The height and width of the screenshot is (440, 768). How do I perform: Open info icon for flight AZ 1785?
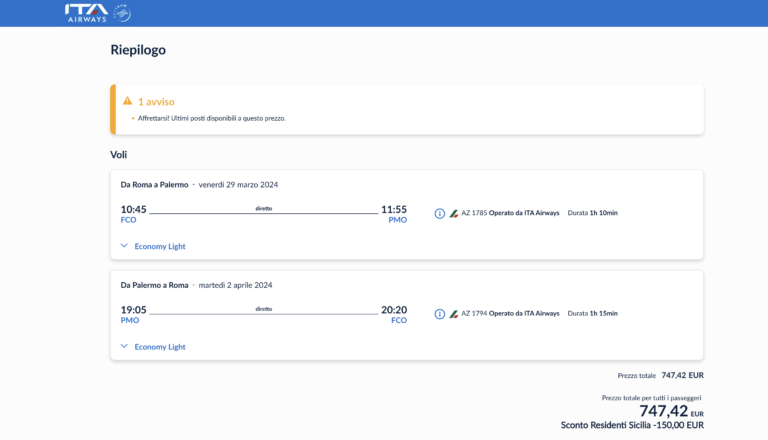pyautogui.click(x=439, y=214)
